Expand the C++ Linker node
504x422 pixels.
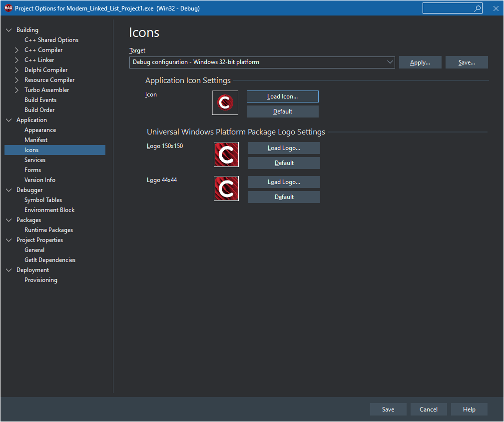point(16,60)
